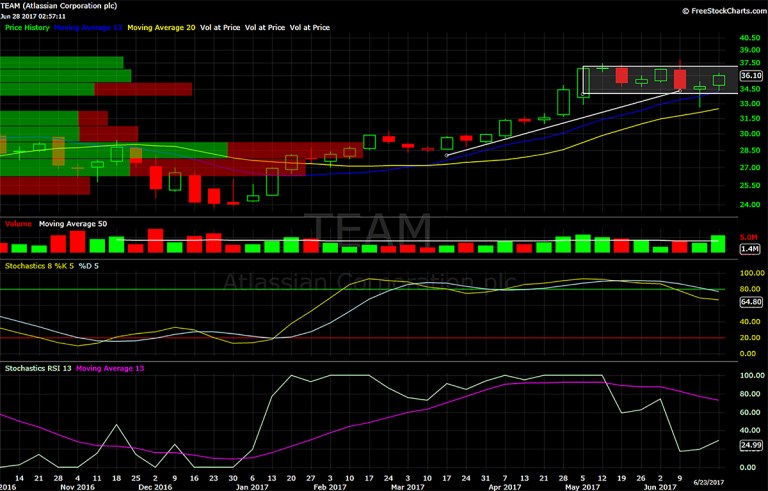The width and height of the screenshot is (768, 491).
Task: Click the 60.00 axis label in RSI panel
Action: click(x=752, y=412)
